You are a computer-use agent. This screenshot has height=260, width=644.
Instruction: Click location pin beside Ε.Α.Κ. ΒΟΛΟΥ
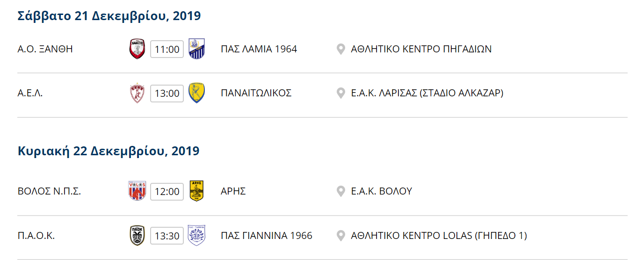341,191
